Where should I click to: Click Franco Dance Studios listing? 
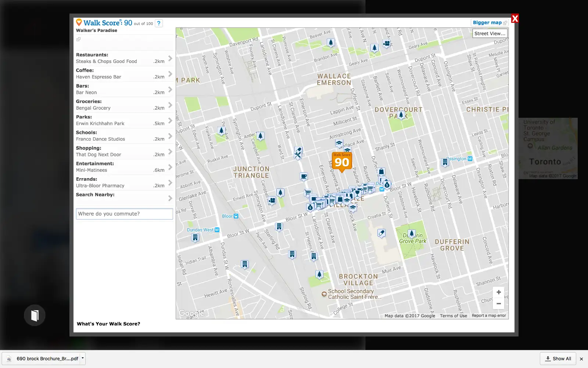coord(100,139)
